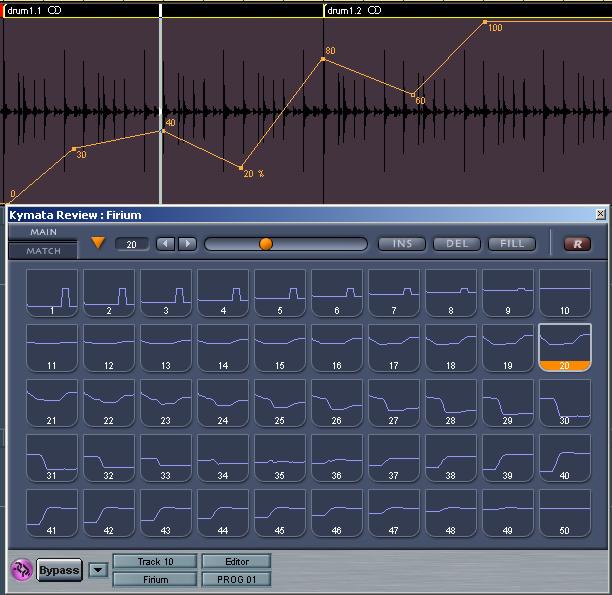Click the highlighted snapshot 20

(565, 347)
